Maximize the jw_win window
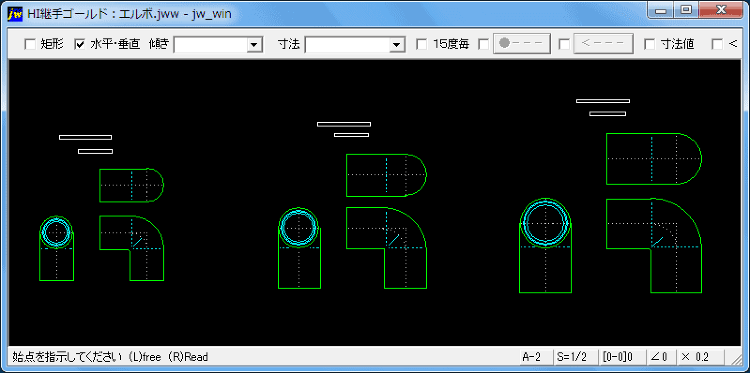The width and height of the screenshot is (750, 373). 685,10
